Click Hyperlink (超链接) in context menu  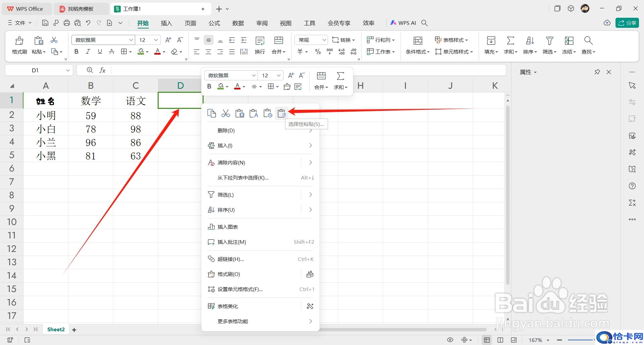261,259
